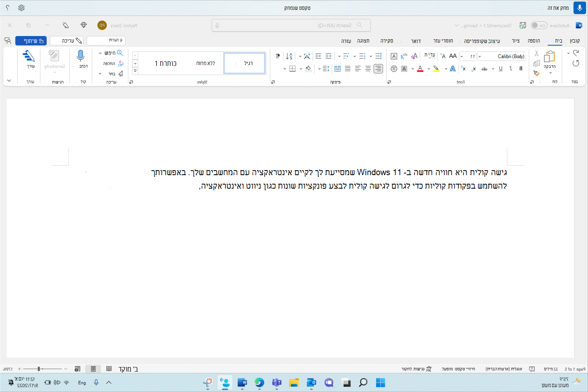Clear all formatting with the eraser A icon

pyautogui.click(x=414, y=56)
